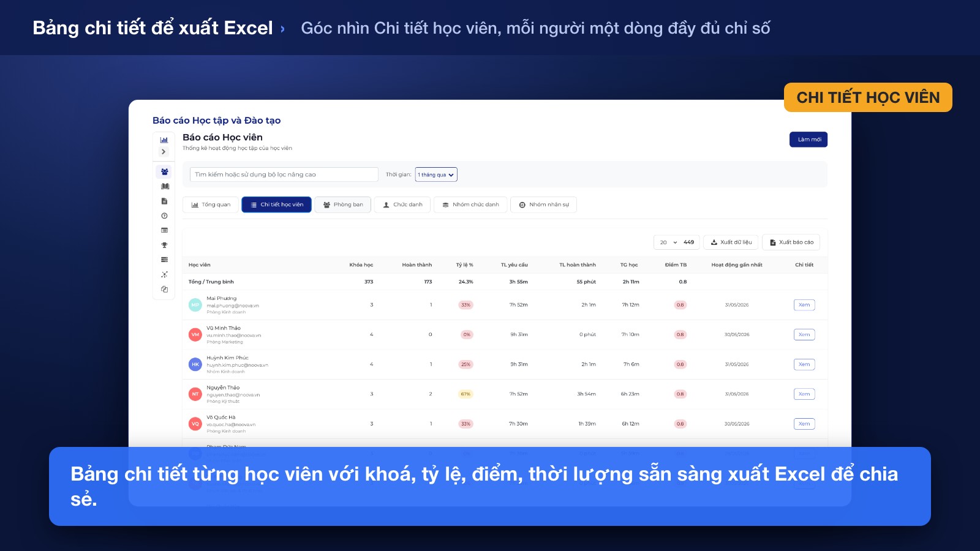Switch to the Tổng quan tab
The image size is (980, 551).
211,204
